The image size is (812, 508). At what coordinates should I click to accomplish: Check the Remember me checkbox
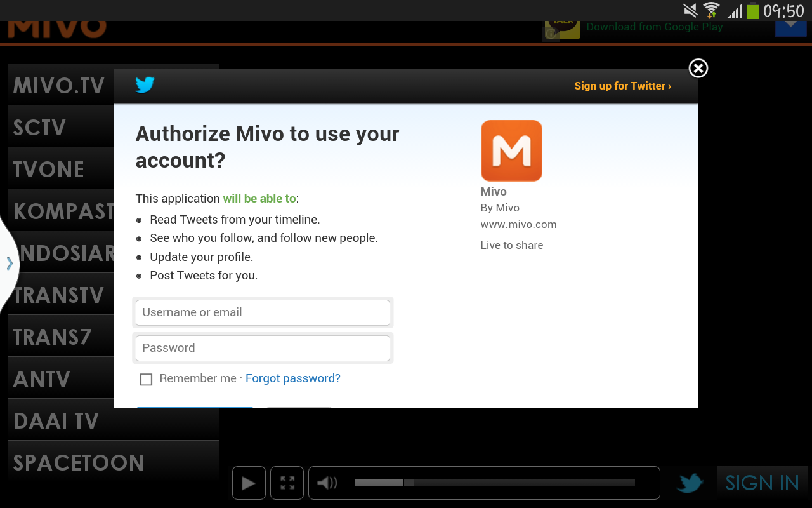146,379
